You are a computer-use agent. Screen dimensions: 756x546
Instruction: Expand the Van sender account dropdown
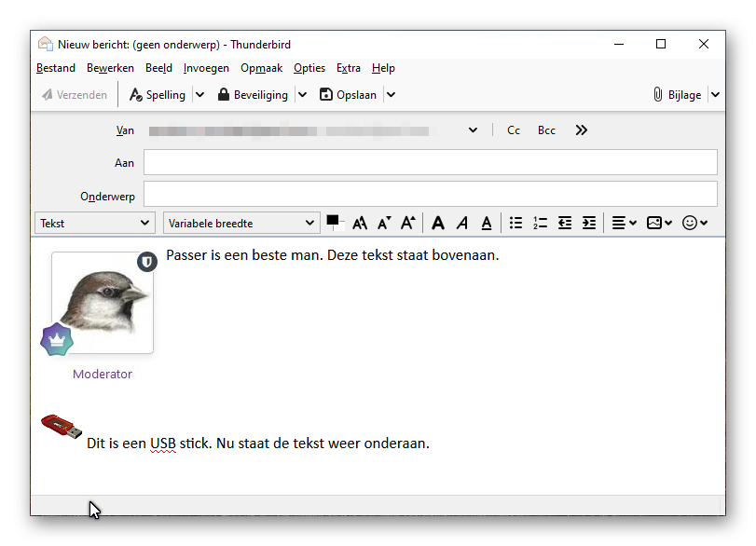(x=473, y=130)
